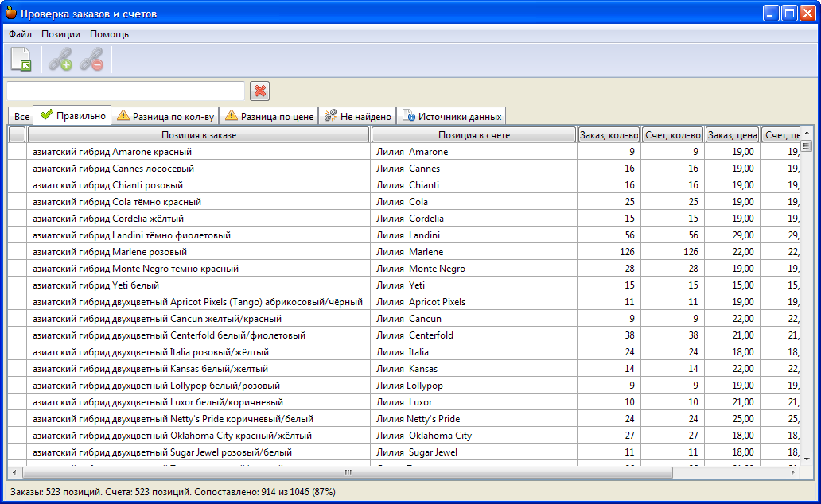Open the Позиции menu
The width and height of the screenshot is (821, 504).
point(60,34)
